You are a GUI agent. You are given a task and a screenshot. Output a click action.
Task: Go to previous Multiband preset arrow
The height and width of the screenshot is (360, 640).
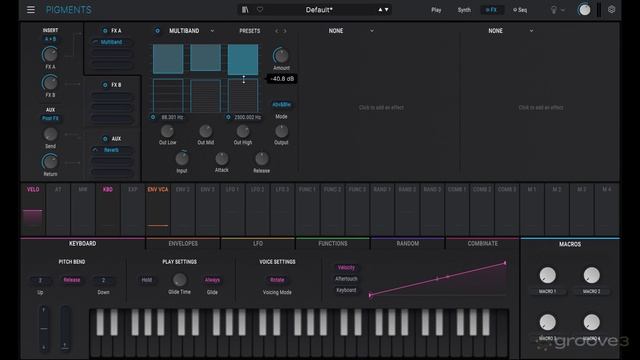[276, 31]
